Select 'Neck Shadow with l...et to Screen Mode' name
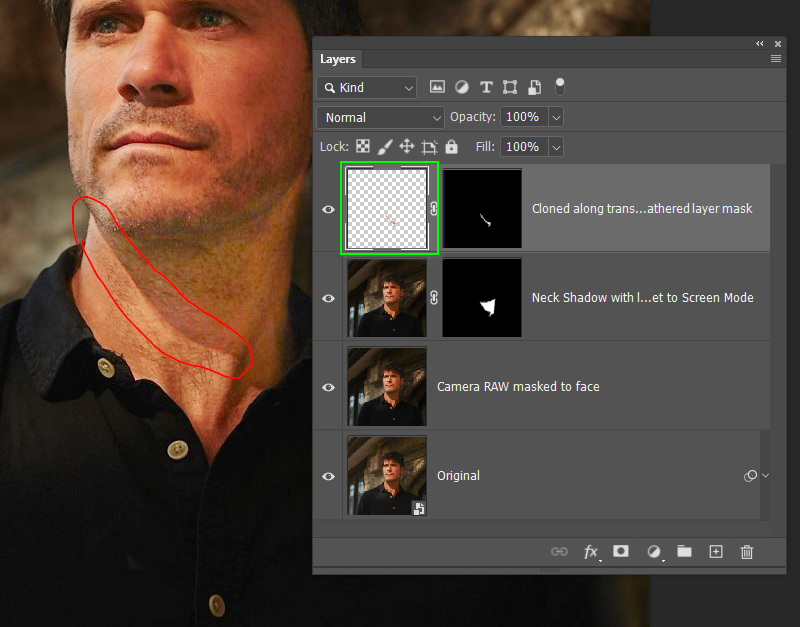 click(x=642, y=297)
